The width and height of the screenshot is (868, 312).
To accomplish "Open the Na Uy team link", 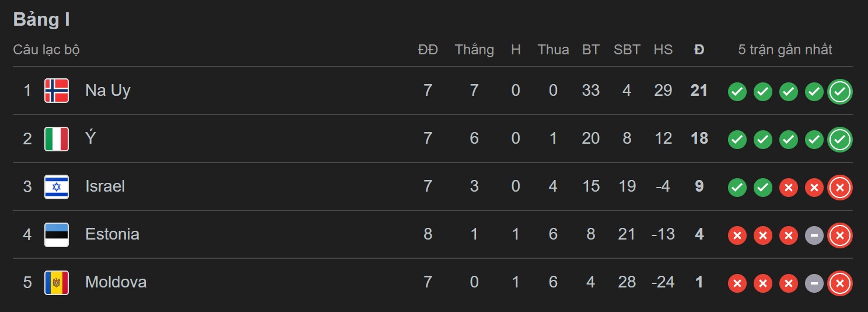I will [108, 91].
